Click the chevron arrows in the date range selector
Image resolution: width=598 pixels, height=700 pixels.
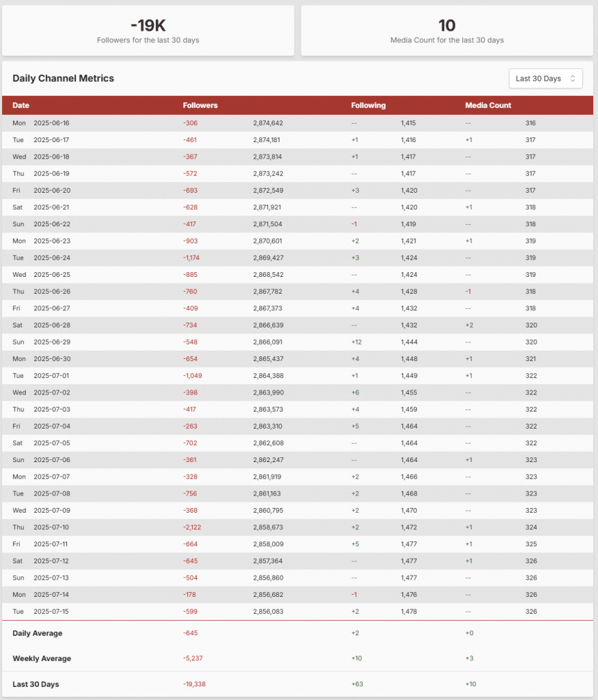pyautogui.click(x=572, y=79)
